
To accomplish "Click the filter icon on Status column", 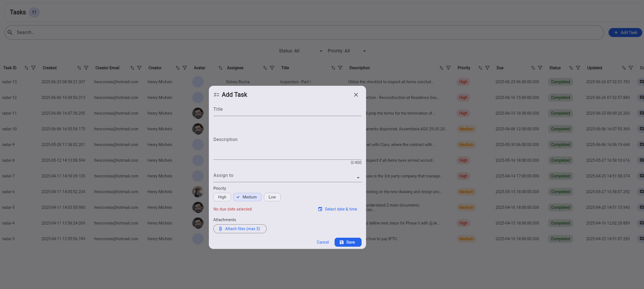I will [578, 68].
